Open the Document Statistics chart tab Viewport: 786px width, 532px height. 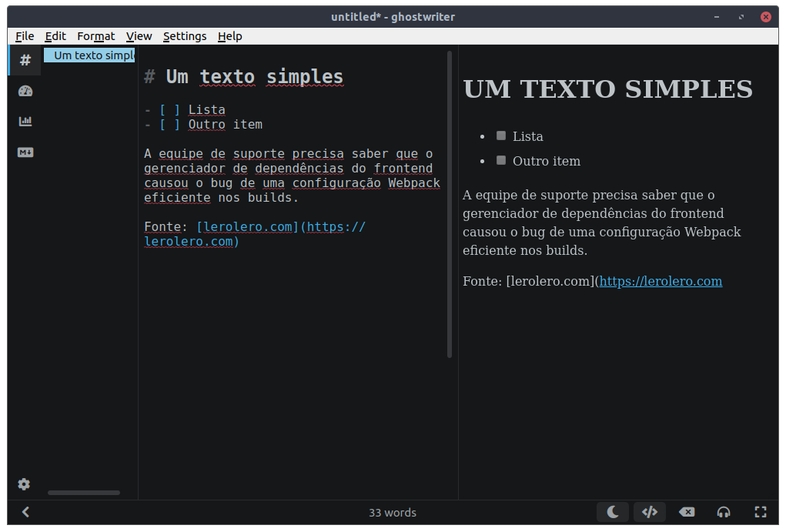25,121
